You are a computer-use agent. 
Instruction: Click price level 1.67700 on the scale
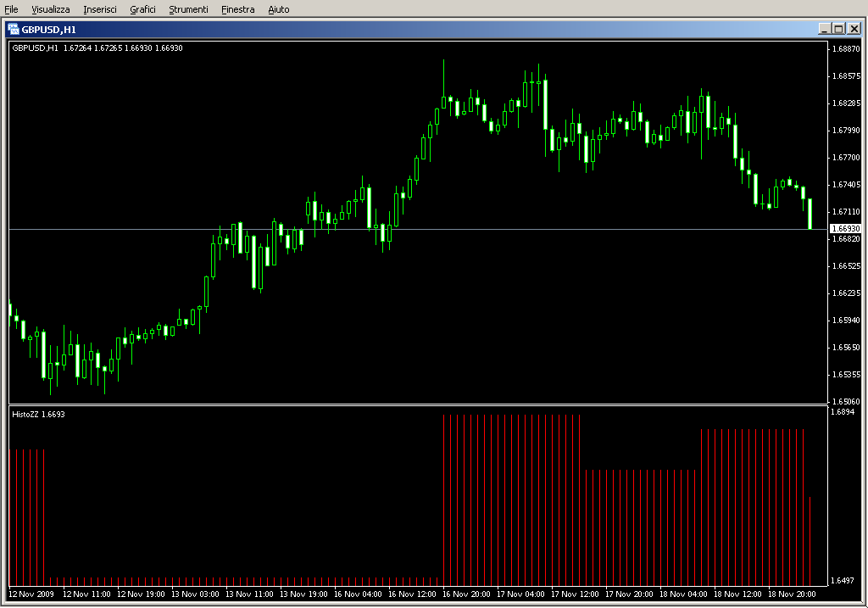pyautogui.click(x=847, y=157)
